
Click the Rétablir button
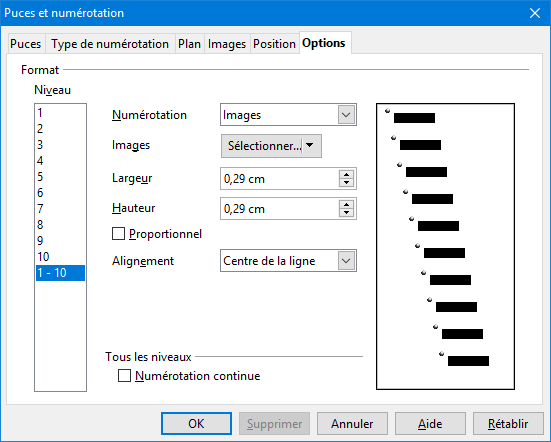(x=508, y=423)
